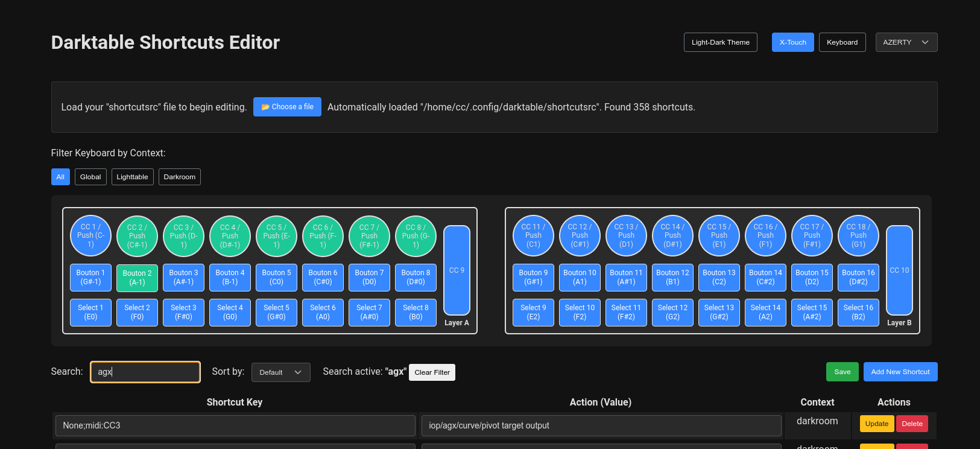Click Bouton 3 (A#-1) pad
Viewport: 980px width, 449px height.
(x=184, y=278)
